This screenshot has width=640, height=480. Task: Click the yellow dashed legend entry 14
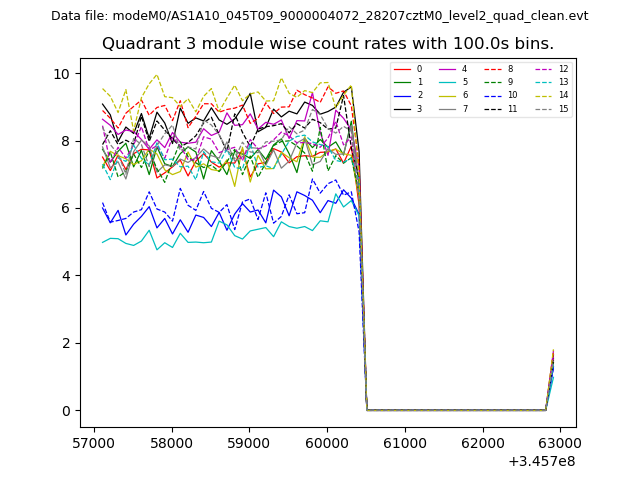tap(549, 95)
